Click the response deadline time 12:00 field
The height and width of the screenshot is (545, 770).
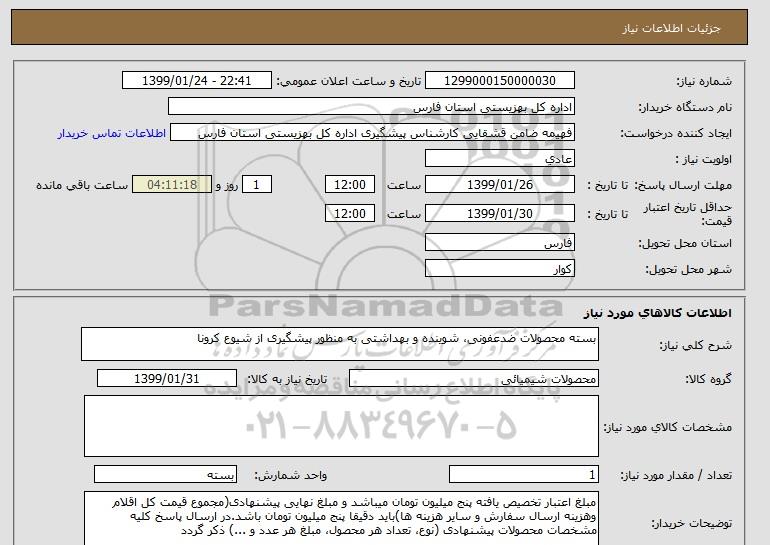point(350,185)
